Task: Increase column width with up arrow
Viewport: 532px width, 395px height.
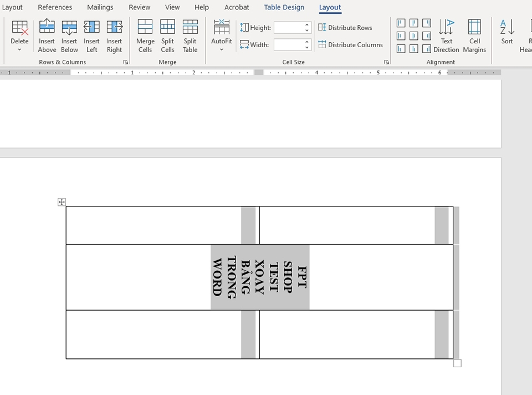Action: click(306, 42)
